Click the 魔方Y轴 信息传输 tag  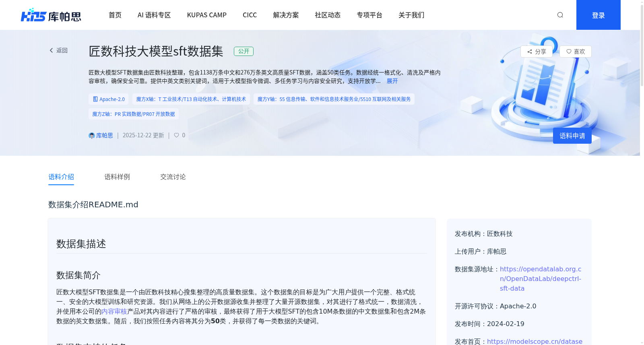pyautogui.click(x=334, y=99)
